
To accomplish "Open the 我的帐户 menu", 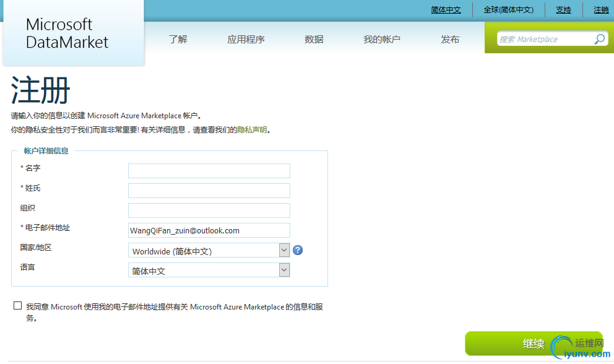I will click(382, 39).
